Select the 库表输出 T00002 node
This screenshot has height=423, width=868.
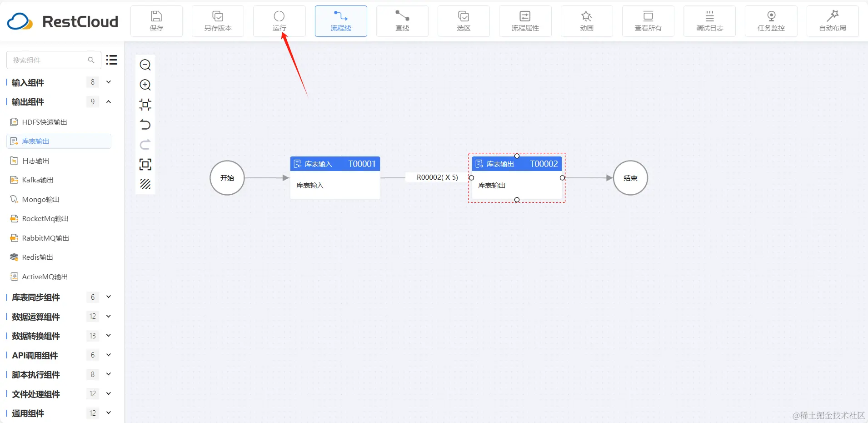point(517,178)
